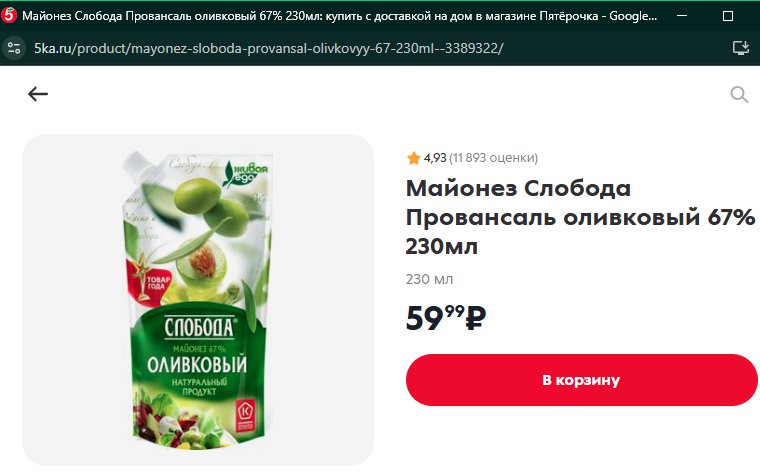Add product with В корзину button
This screenshot has height=473, width=760.
[x=582, y=380]
